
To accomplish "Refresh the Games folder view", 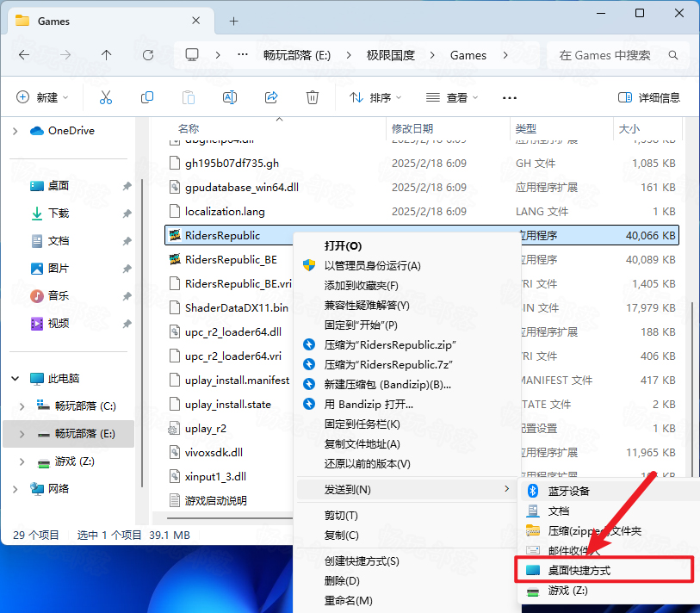I will tap(148, 55).
